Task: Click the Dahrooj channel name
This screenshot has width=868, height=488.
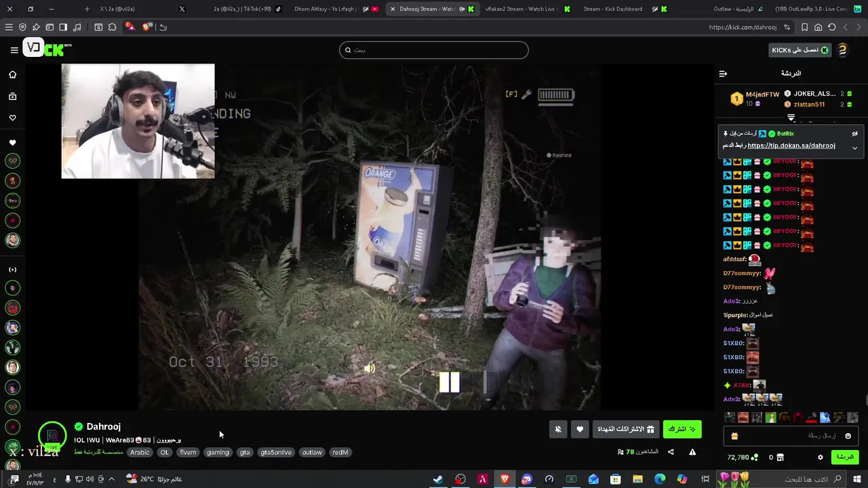Action: (x=104, y=426)
